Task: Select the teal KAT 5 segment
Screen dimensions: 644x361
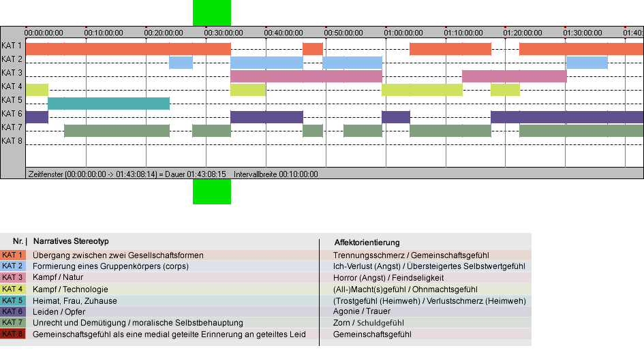Action: click(x=109, y=104)
